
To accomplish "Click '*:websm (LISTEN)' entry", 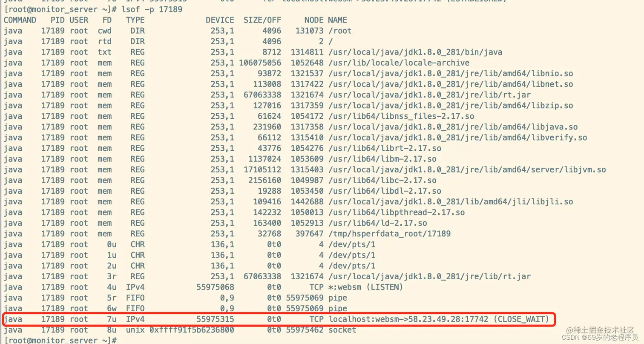I will [x=366, y=287].
